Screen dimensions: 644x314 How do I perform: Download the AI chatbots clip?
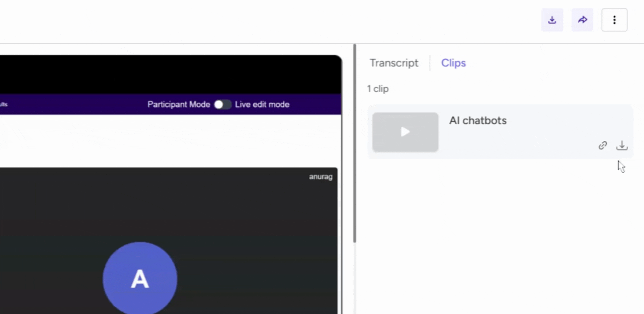pos(622,145)
